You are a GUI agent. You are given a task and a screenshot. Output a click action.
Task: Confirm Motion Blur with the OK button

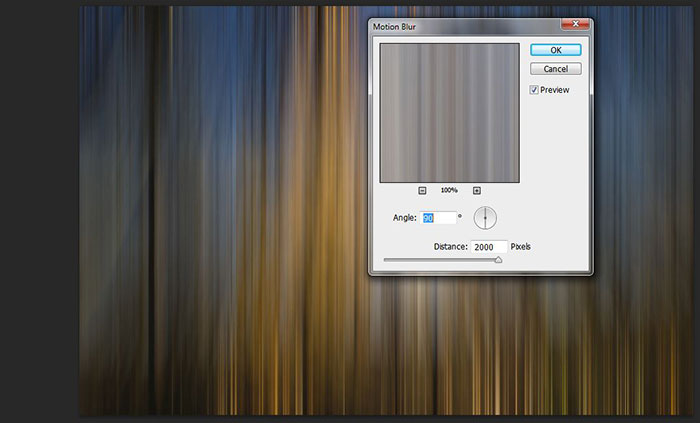[x=556, y=50]
